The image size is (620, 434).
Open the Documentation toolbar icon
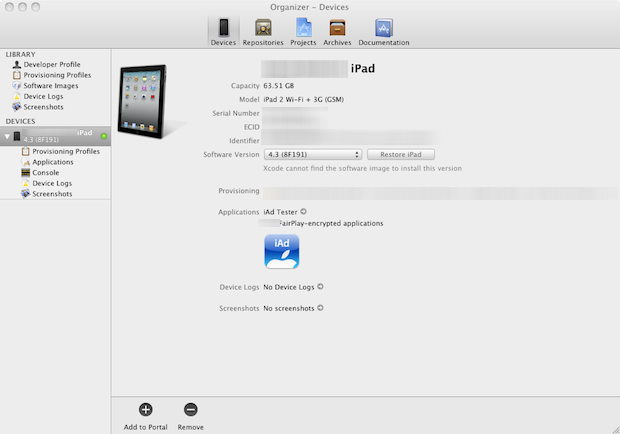pyautogui.click(x=383, y=29)
